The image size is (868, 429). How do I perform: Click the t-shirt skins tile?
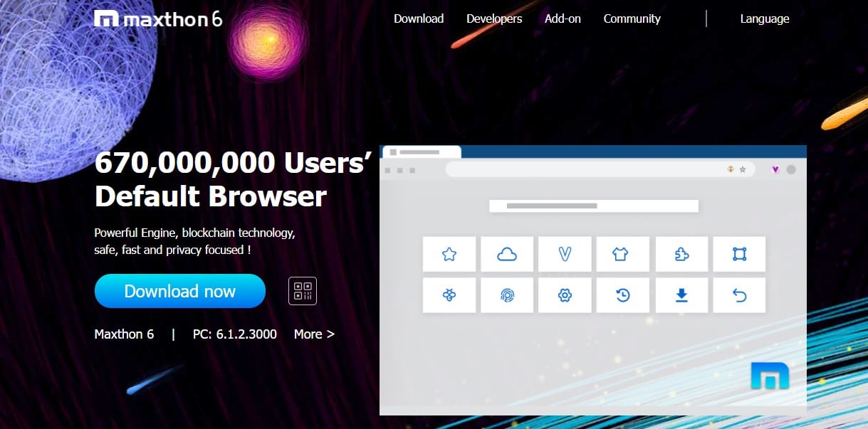pos(623,254)
